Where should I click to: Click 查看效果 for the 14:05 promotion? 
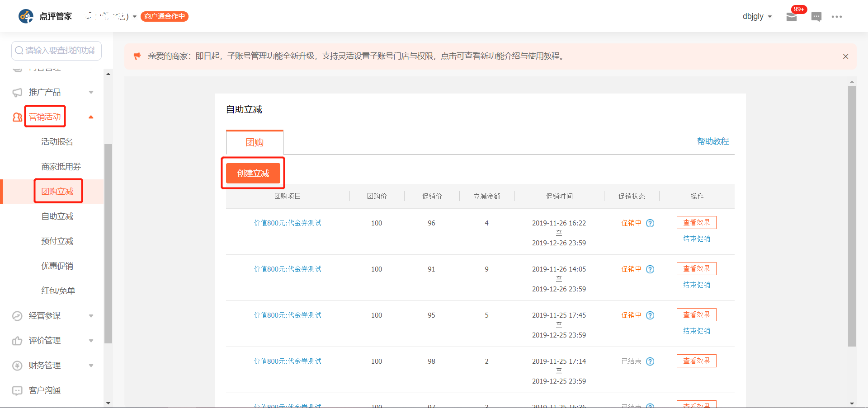[x=697, y=269]
